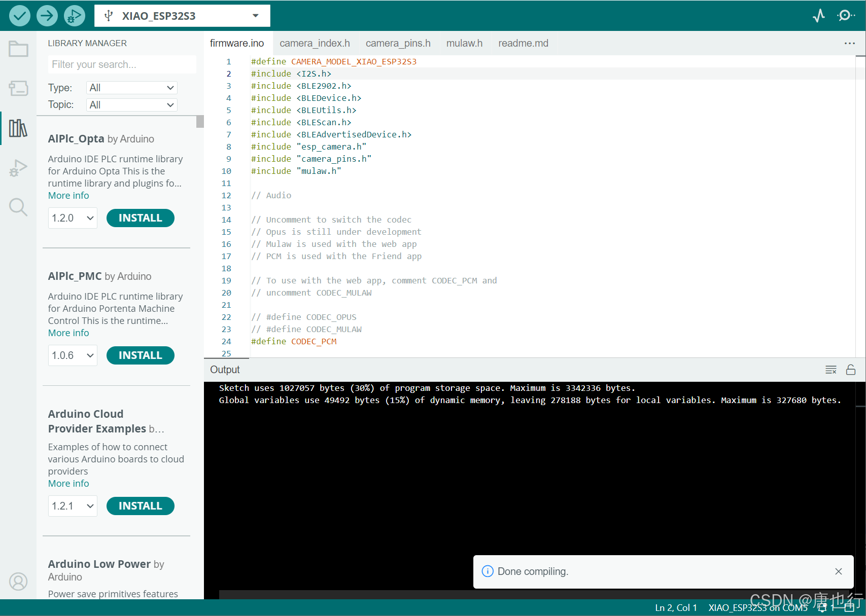Open More info for Cloud Provider Examples
This screenshot has height=616, width=866.
pos(68,484)
